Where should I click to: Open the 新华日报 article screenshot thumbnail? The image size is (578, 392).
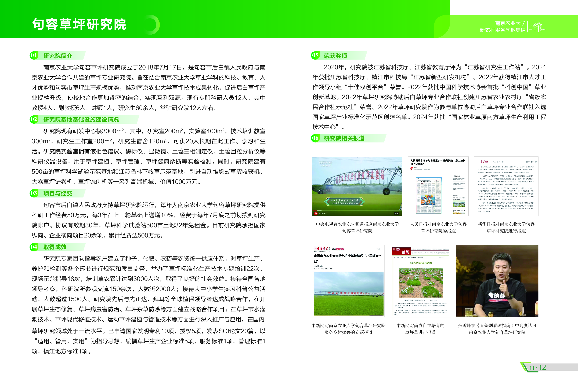pyautogui.click(x=506, y=186)
